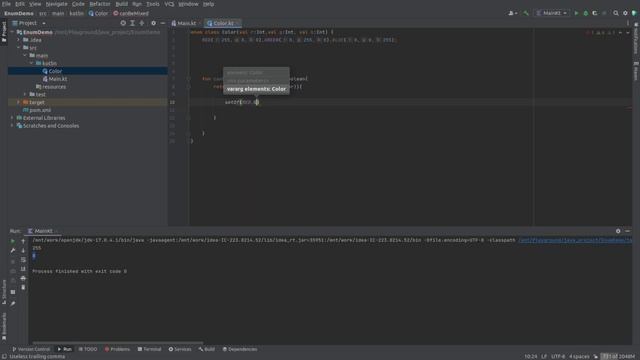
Task: Open the Refactor menu
Action: (x=100, y=4)
